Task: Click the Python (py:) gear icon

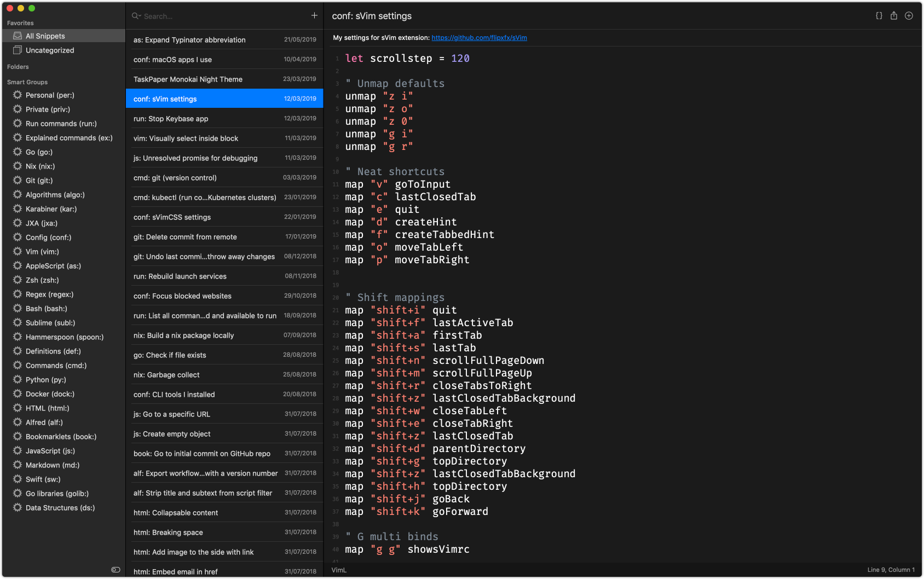Action: tap(18, 380)
